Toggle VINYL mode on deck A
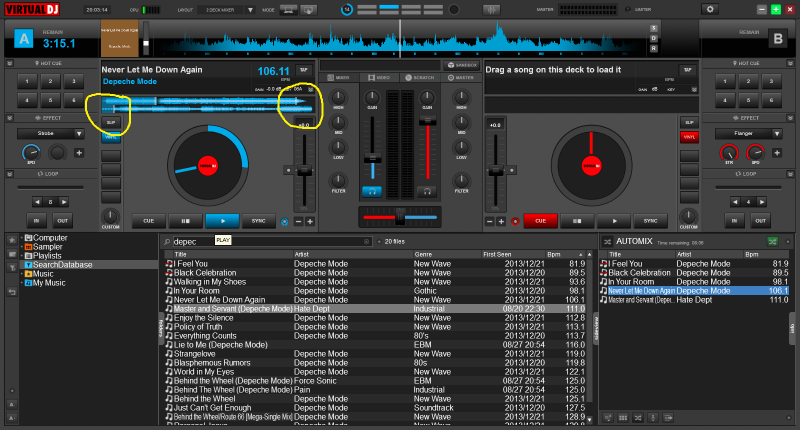Viewport: 800px width, 430px height. point(111,137)
